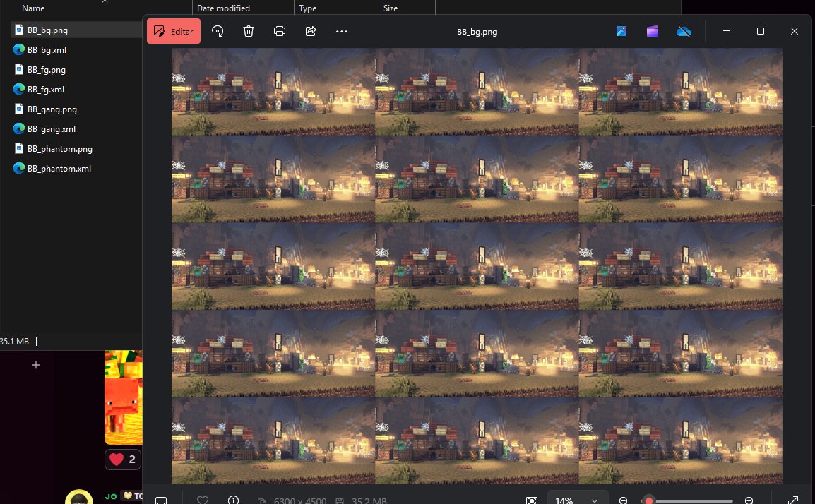Click the tiled Minecraft image in the viewer
This screenshot has width=815, height=504.
[477, 266]
